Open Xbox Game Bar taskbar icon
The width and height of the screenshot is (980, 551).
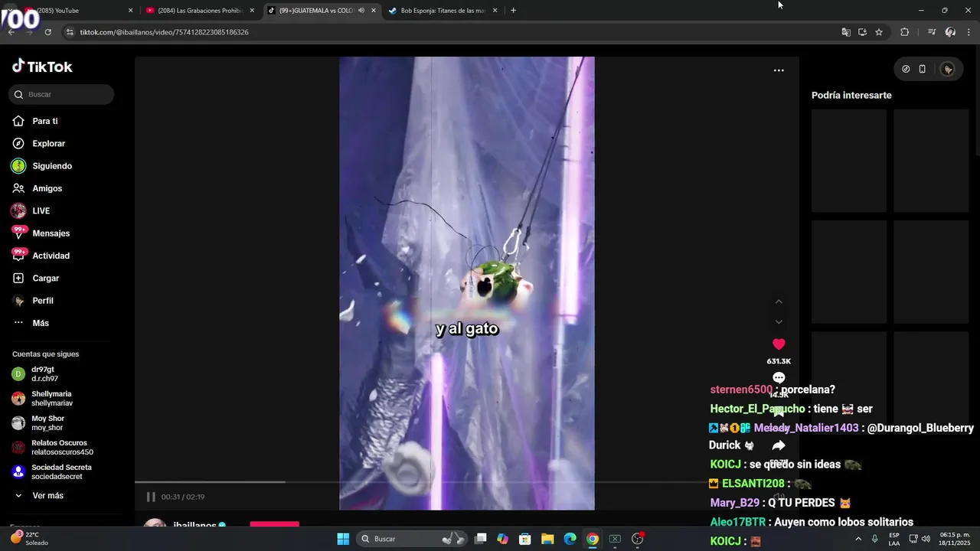[x=615, y=539]
